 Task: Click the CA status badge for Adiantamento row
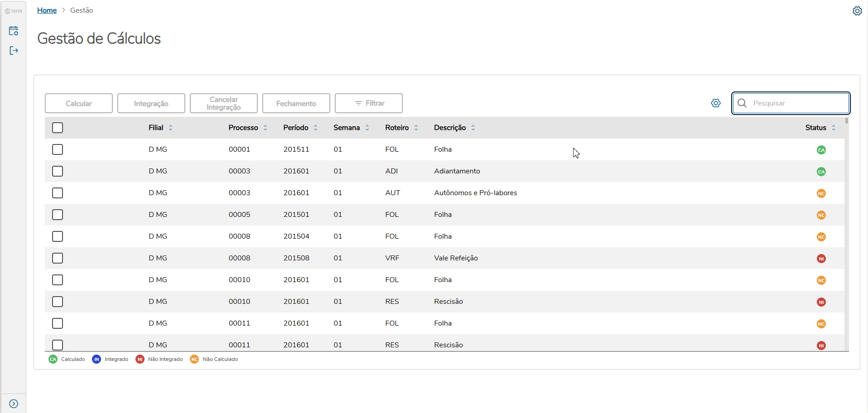[821, 172]
